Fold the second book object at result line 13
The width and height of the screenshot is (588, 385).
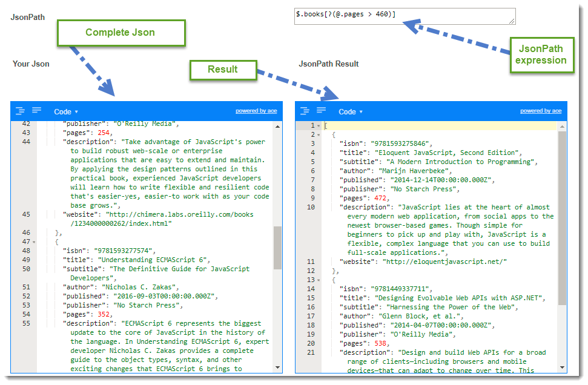tap(319, 280)
